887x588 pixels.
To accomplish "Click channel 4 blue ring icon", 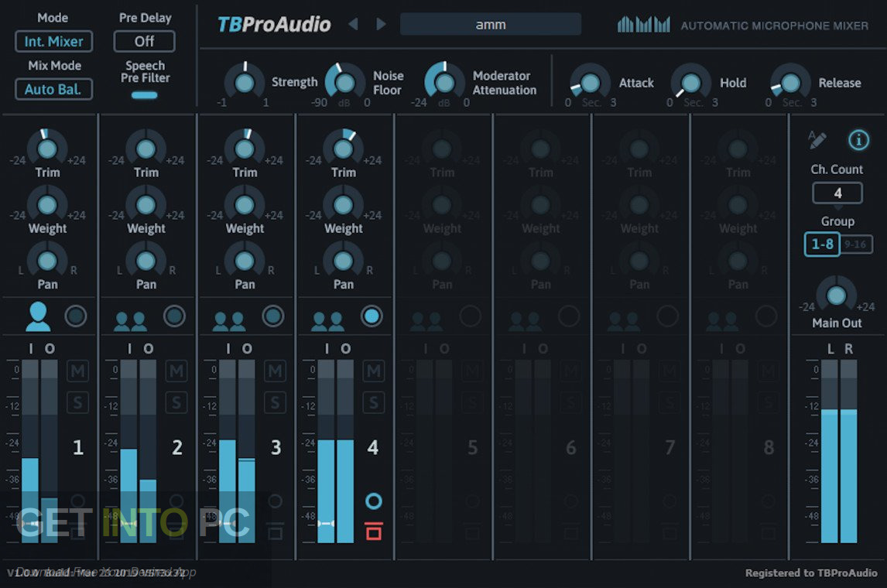I will pyautogui.click(x=373, y=501).
